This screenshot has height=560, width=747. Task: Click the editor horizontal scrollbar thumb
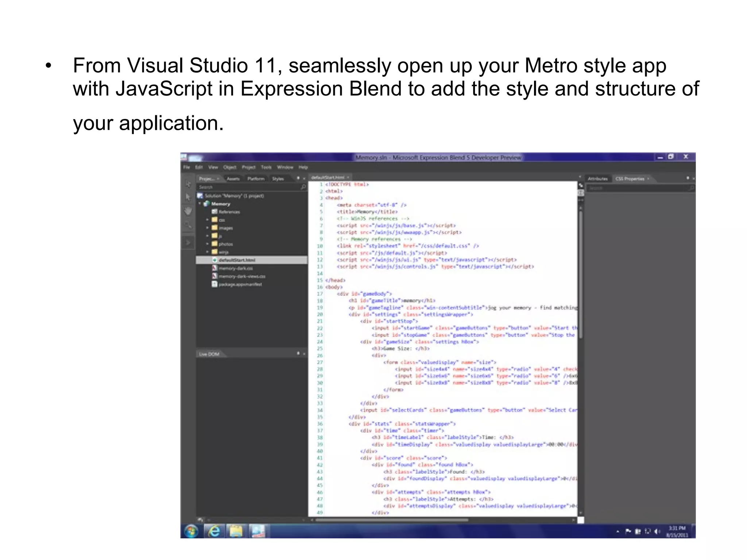(392, 520)
